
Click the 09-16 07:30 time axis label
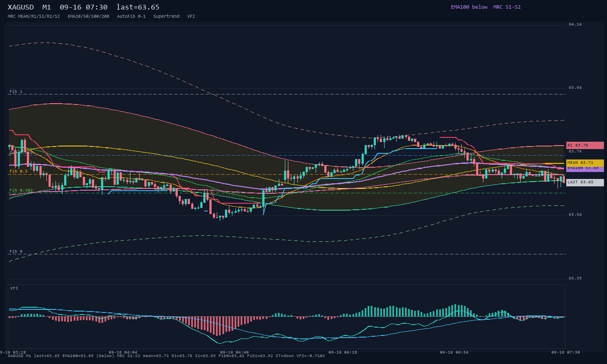[566, 352]
